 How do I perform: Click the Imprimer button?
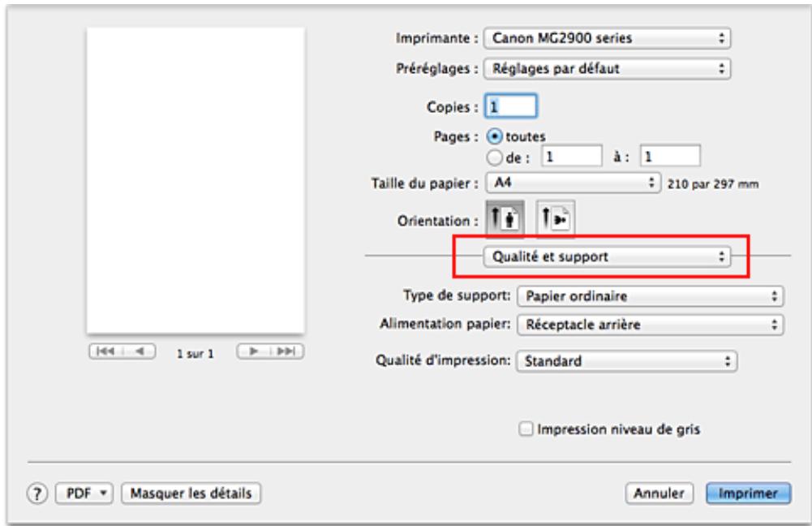pos(748,494)
